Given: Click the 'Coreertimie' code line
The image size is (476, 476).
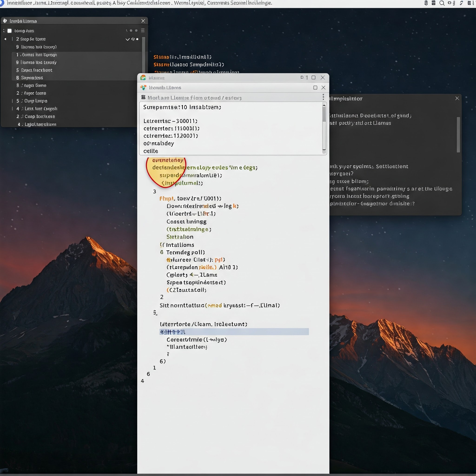Looking at the screenshot, I should point(197,340).
